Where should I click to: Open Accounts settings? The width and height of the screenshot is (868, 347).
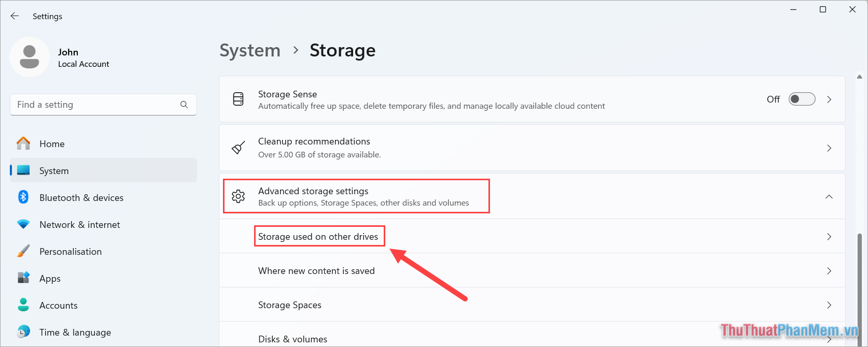(58, 305)
